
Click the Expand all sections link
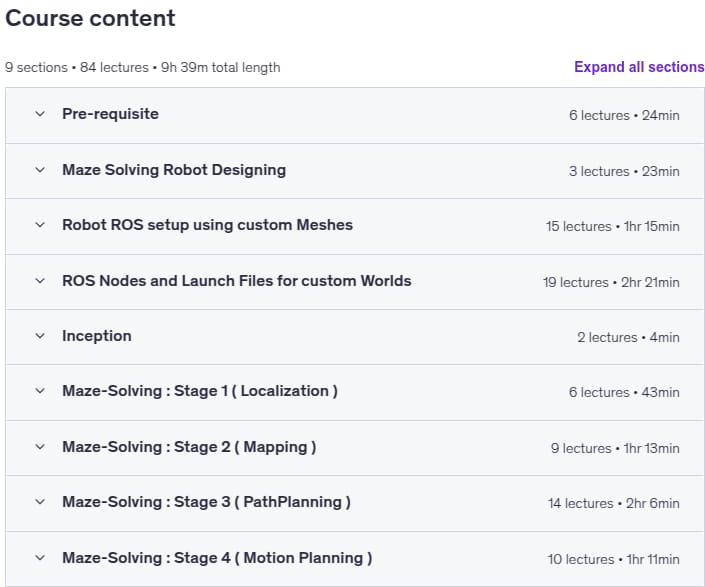(639, 67)
